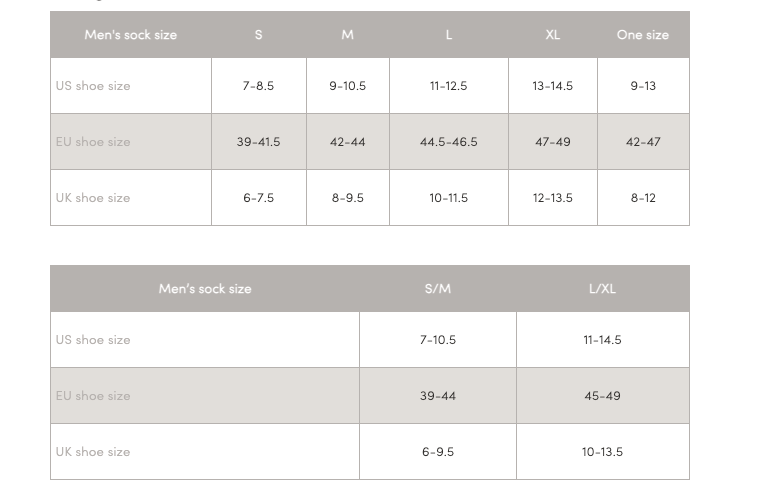Click the UK size cell 6-7.5
Image resolution: width=764 pixels, height=504 pixels.
[x=258, y=198]
